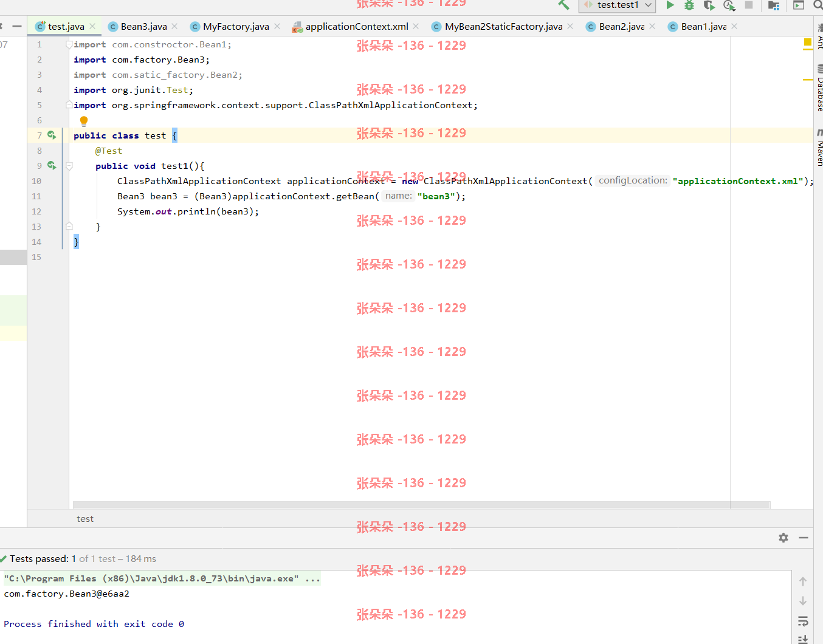This screenshot has width=823, height=644.
Task: Click the 'import com.factory.Bean3;' line
Action: pos(142,60)
